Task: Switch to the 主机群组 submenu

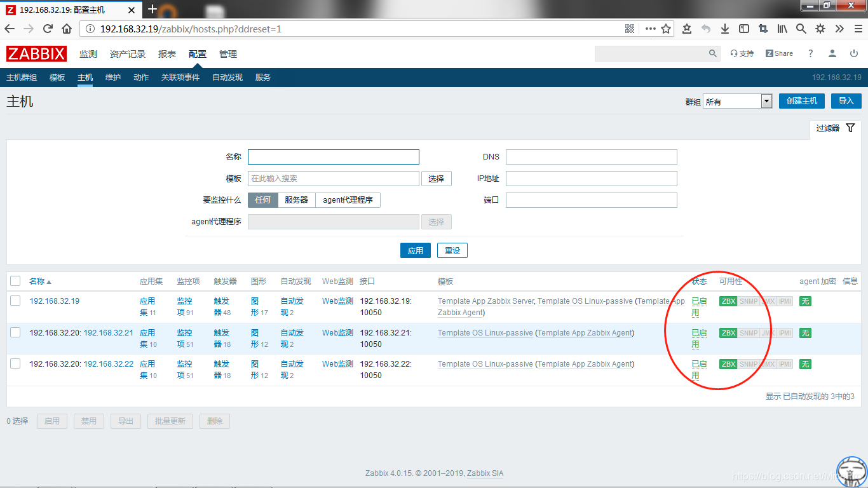Action: [22, 78]
